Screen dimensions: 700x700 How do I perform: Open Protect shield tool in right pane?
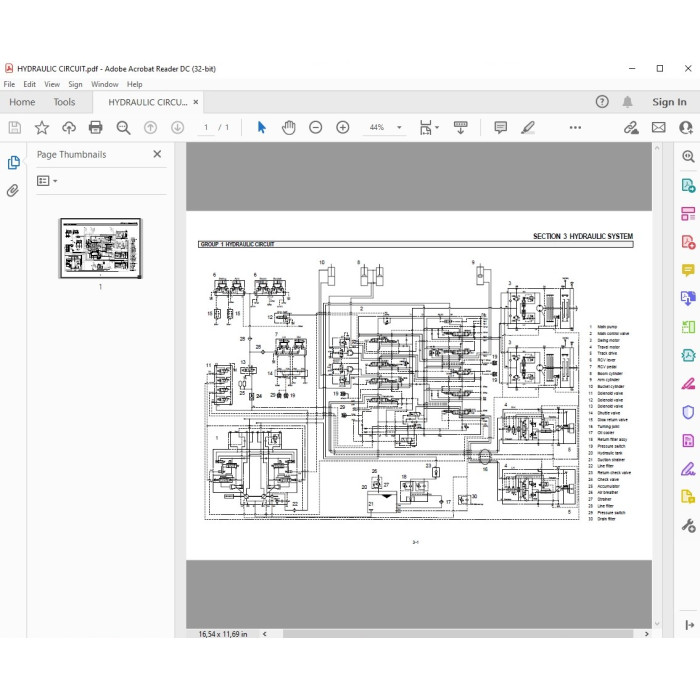688,412
